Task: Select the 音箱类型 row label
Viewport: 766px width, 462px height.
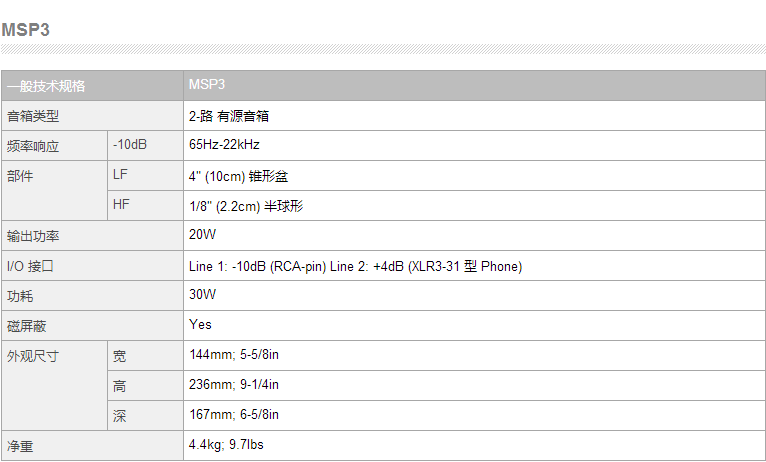Action: pos(92,116)
